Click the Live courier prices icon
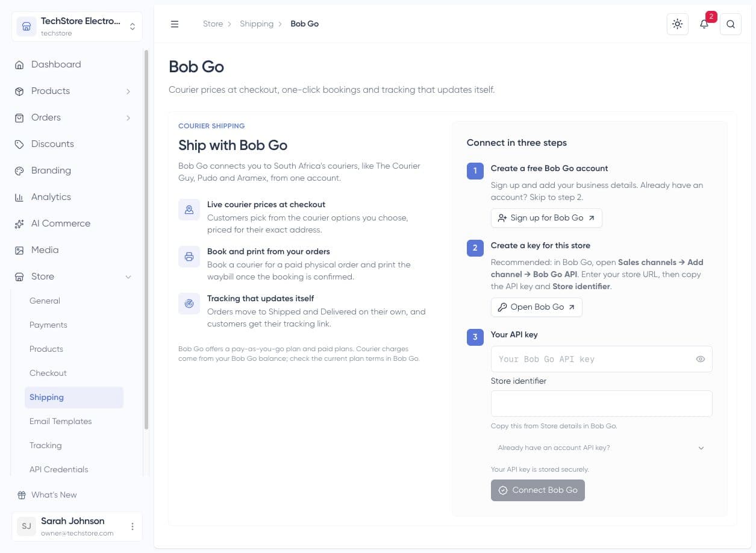This screenshot has height=553, width=756. tap(189, 210)
